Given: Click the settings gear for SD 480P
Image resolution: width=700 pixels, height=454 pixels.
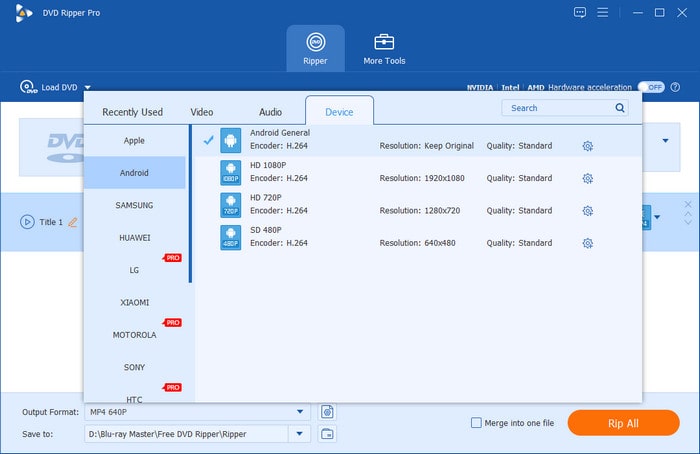Looking at the screenshot, I should [x=587, y=244].
